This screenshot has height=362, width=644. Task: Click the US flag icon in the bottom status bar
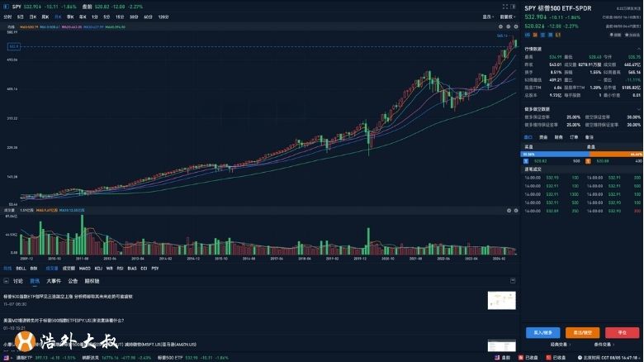pyautogui.click(x=6, y=358)
